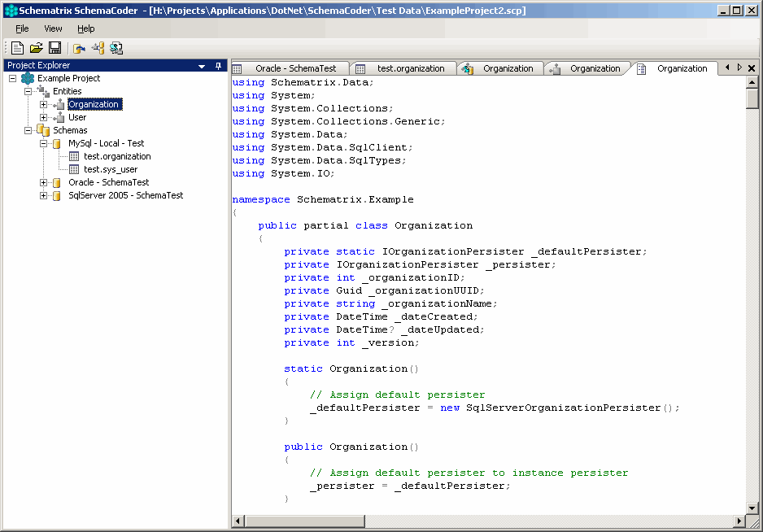Close the active document tab

click(x=752, y=68)
